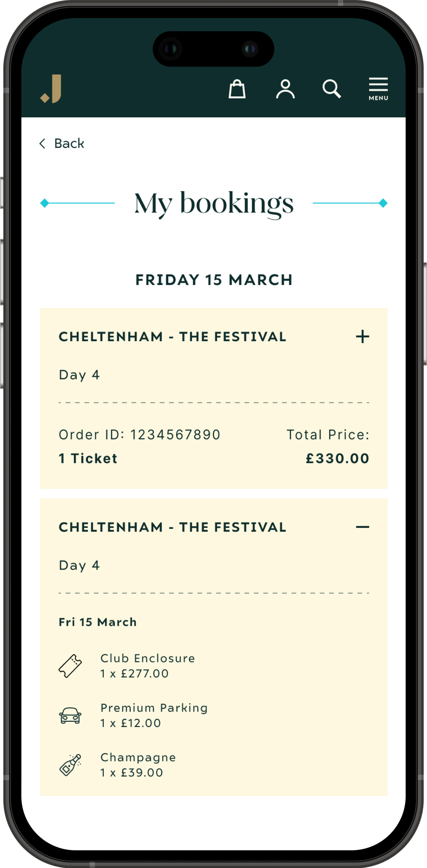Click the My bookings heading
Viewport: 427px width, 868px height.
click(x=213, y=204)
